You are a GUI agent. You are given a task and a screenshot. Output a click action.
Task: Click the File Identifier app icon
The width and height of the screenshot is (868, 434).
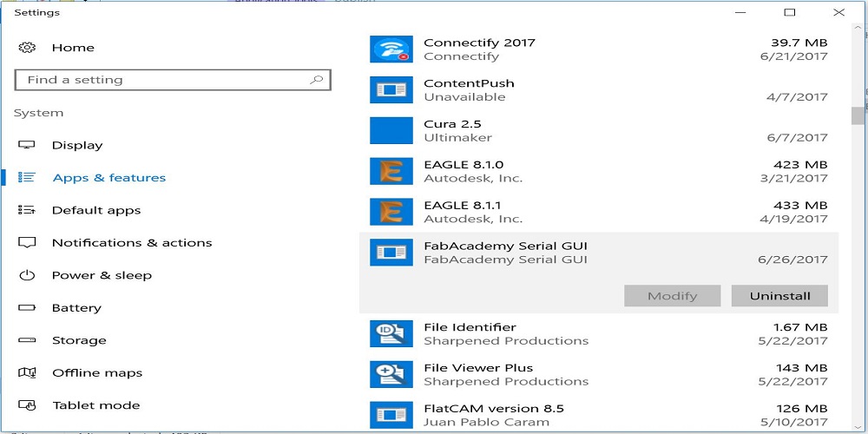tap(391, 334)
